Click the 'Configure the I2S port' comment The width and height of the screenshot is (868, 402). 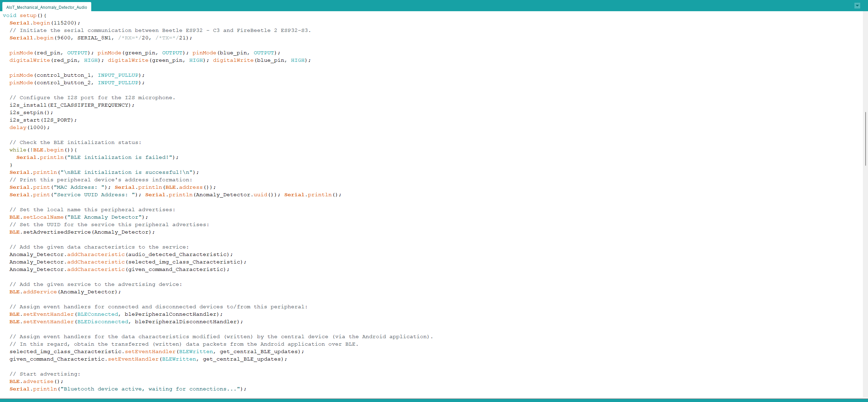point(92,97)
